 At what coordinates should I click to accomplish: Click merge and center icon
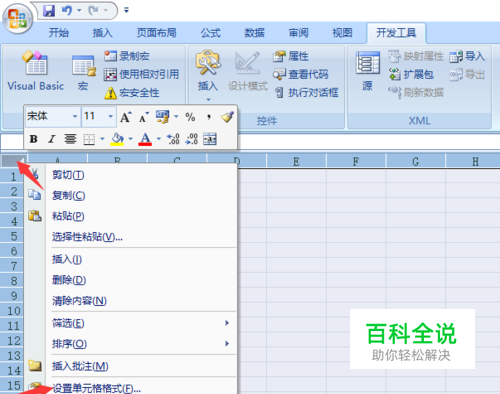[x=210, y=139]
